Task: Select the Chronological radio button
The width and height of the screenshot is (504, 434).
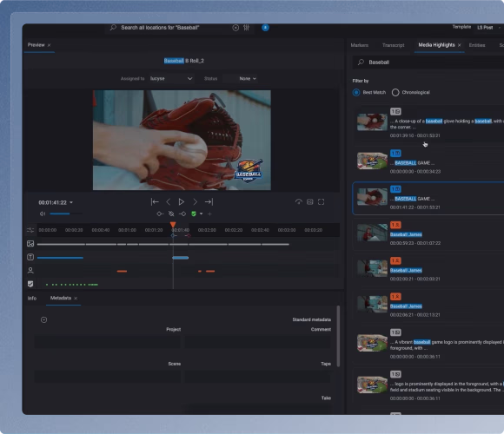Action: tap(395, 93)
